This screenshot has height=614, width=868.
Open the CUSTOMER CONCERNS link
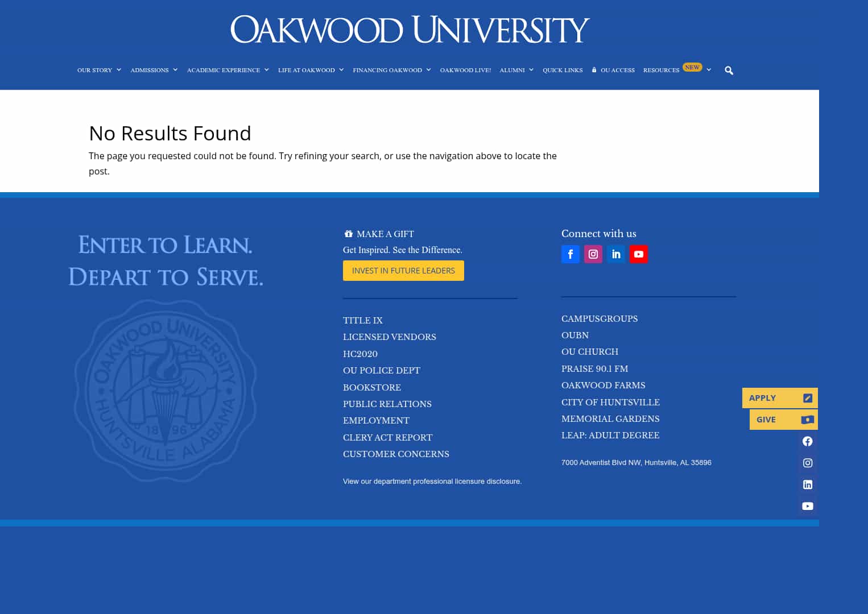click(x=396, y=454)
